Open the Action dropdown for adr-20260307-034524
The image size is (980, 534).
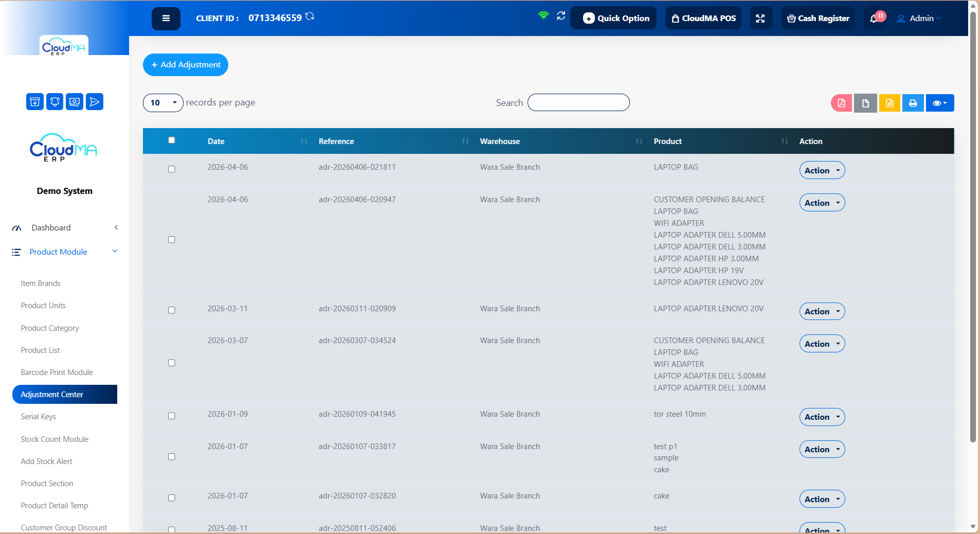[x=822, y=344]
